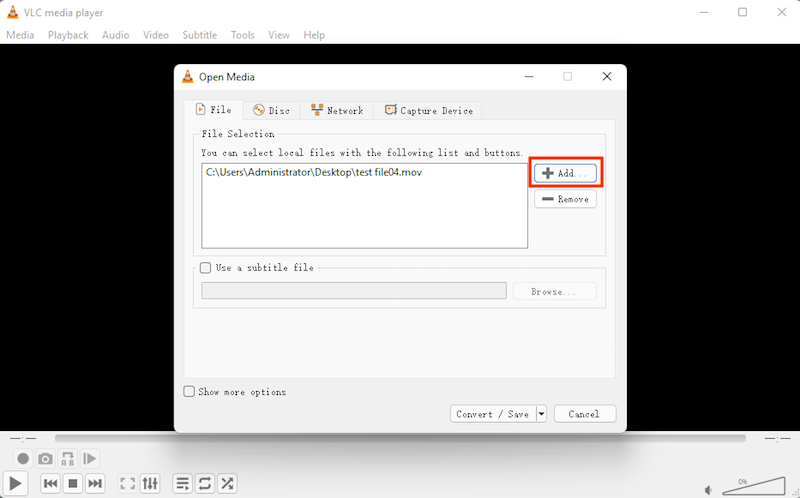Open the Help menu
Screen dimensions: 800x498
point(314,35)
